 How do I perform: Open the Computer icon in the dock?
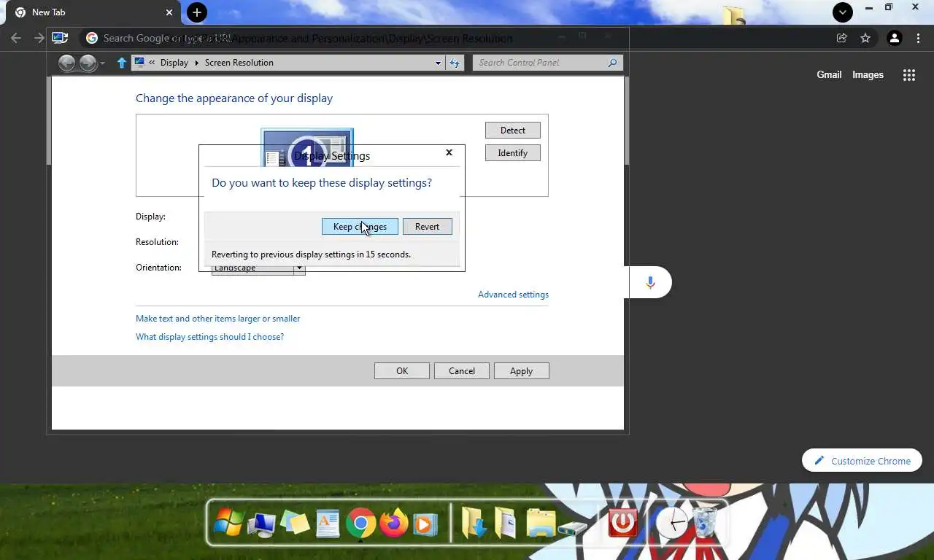pyautogui.click(x=261, y=524)
